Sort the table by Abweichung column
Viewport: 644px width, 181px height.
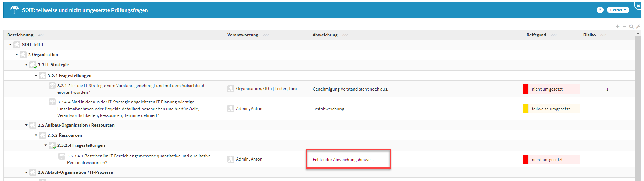tap(325, 35)
